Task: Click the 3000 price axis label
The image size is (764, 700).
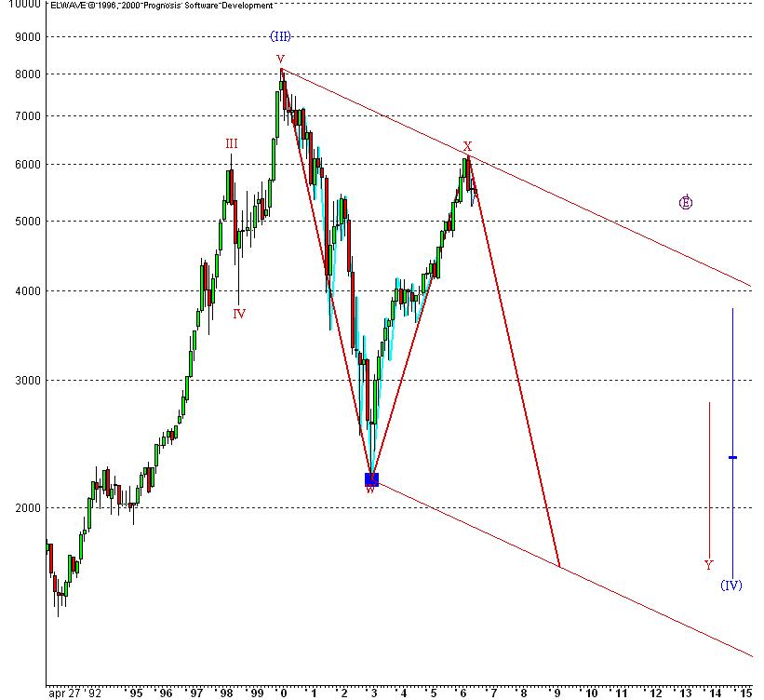Action: point(27,380)
